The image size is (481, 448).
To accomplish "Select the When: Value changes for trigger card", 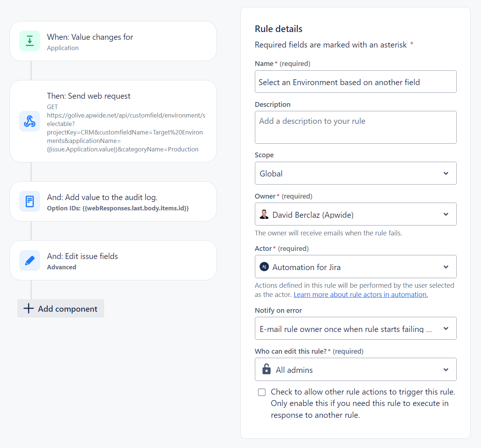I will [x=113, y=41].
